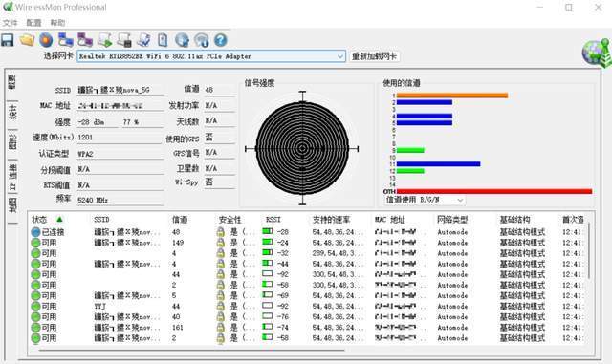Click channel value 161 in the list
The image size is (612, 364).
178,328
